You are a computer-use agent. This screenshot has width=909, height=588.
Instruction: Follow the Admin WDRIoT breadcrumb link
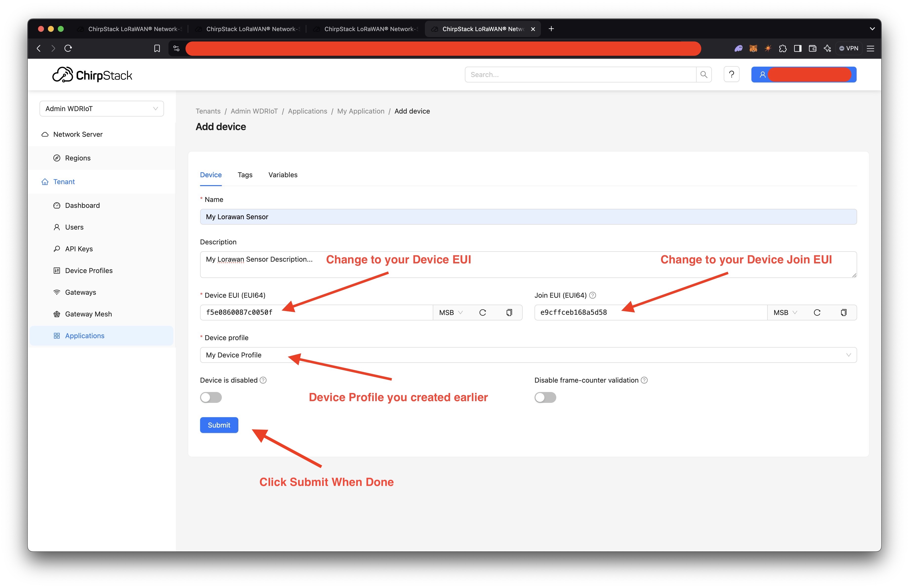pyautogui.click(x=254, y=111)
